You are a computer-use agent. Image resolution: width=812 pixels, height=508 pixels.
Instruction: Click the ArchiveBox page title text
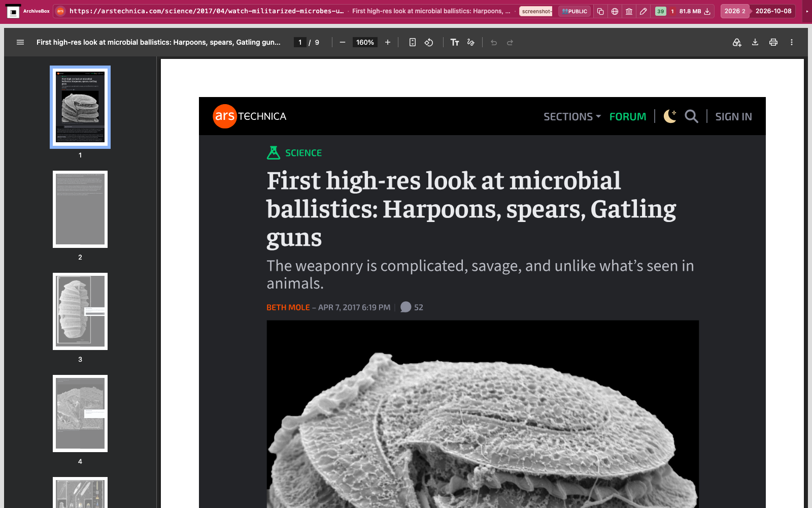tap(431, 11)
